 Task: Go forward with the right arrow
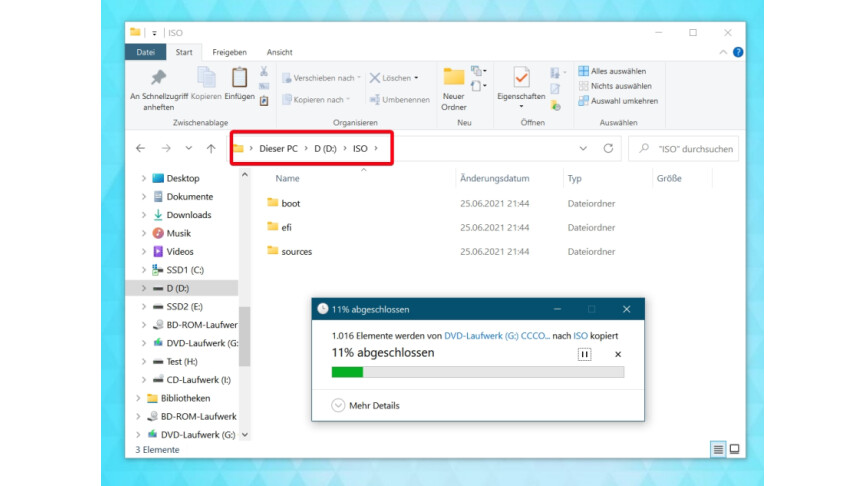(x=166, y=148)
